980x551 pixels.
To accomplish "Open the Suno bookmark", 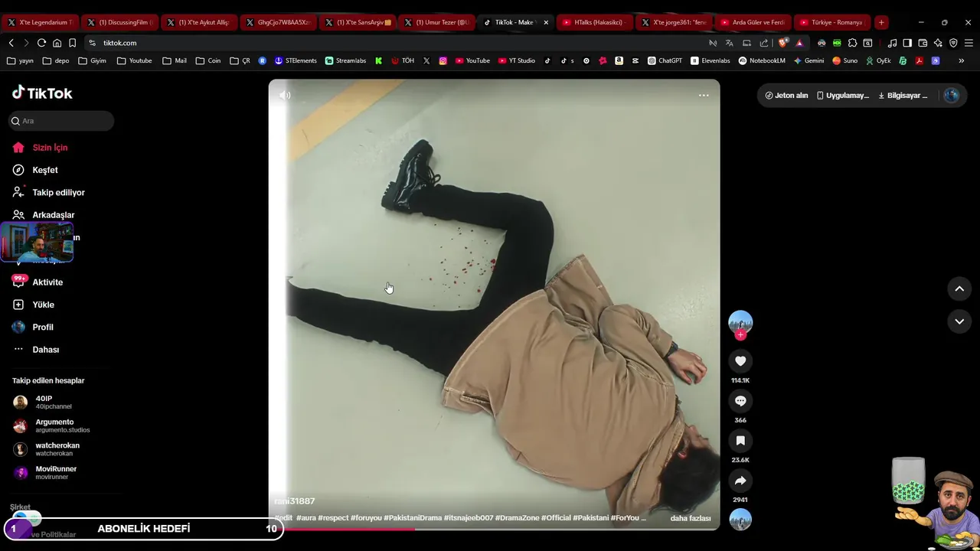I will pyautogui.click(x=845, y=60).
